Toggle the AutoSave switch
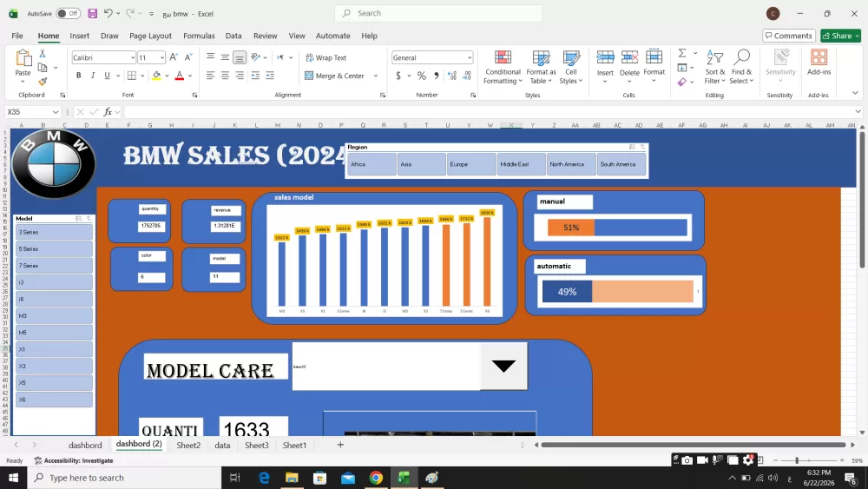The image size is (868, 489). pyautogui.click(x=68, y=13)
